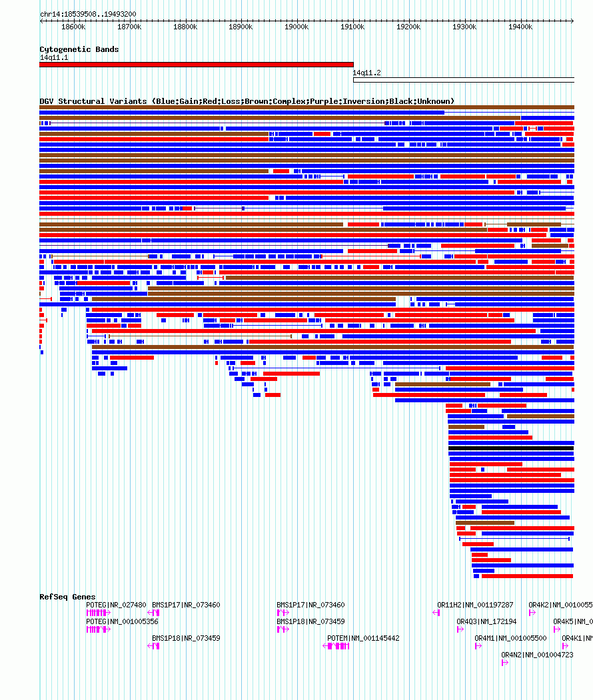593x700 pixels.
Task: Click the OR11H2 gene arrow glyph
Action: tap(436, 613)
